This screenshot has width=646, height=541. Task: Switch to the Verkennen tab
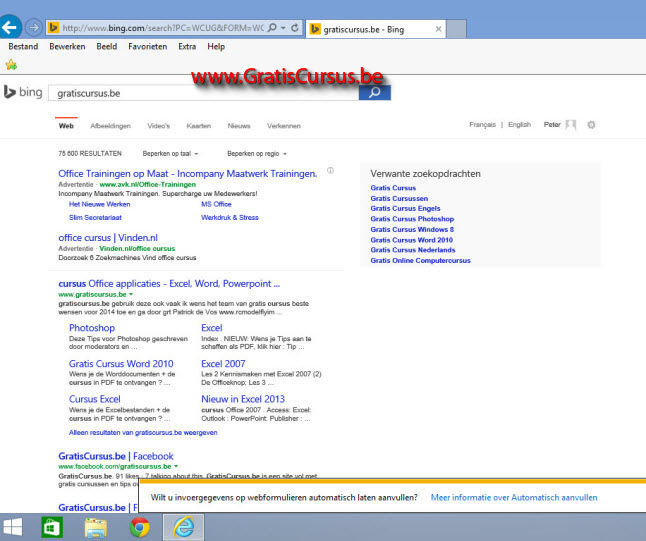(x=283, y=126)
